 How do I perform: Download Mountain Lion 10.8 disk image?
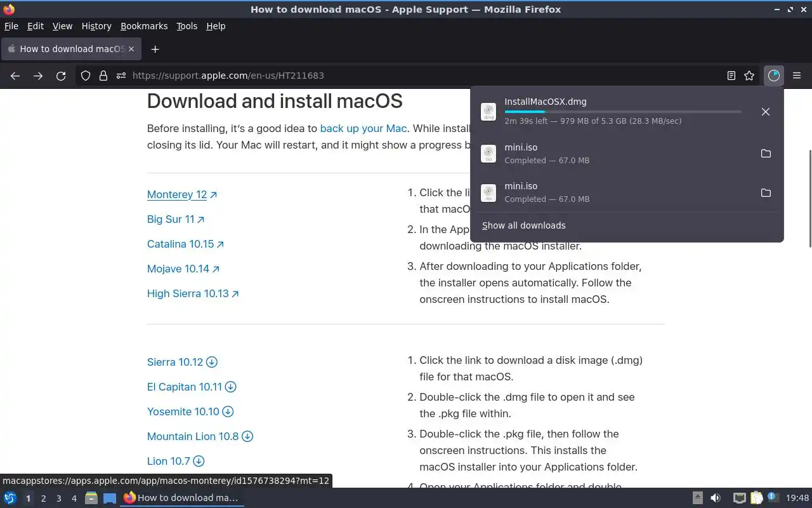tap(200, 437)
